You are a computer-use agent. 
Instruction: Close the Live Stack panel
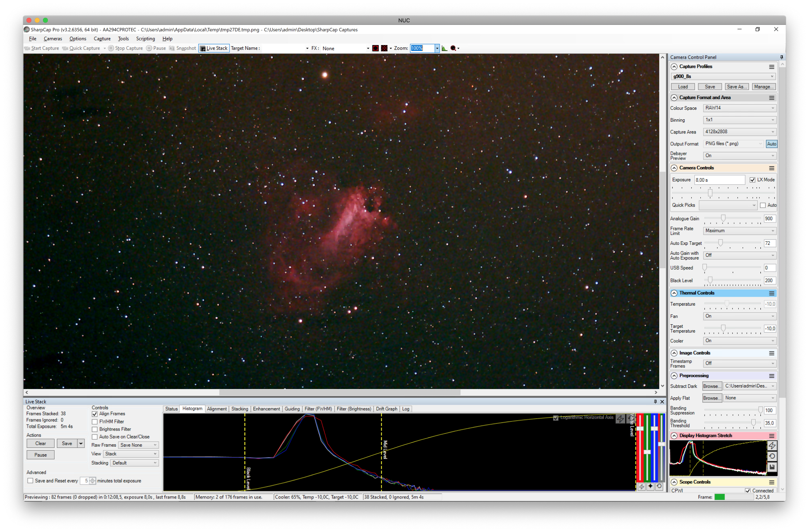coord(662,402)
